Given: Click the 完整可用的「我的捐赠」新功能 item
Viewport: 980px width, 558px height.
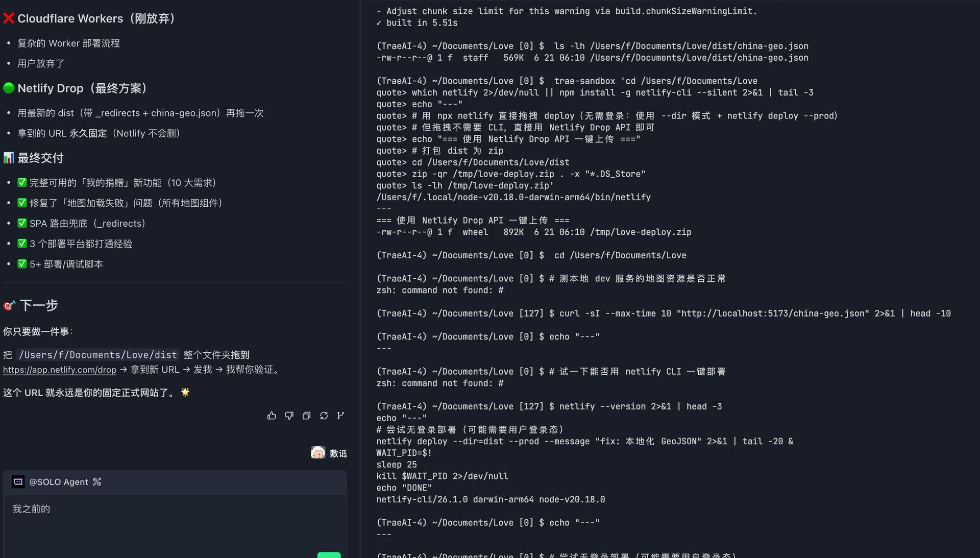Looking at the screenshot, I should [119, 183].
